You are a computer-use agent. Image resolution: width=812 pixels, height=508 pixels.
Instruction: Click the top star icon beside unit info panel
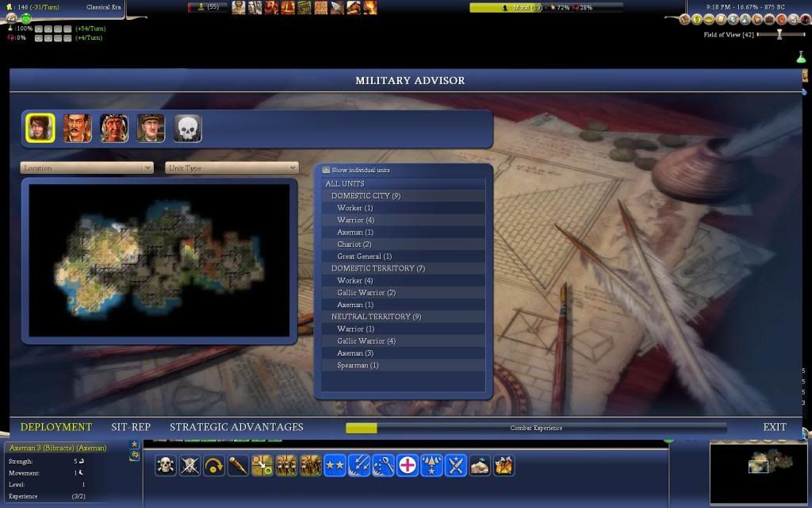click(x=135, y=444)
